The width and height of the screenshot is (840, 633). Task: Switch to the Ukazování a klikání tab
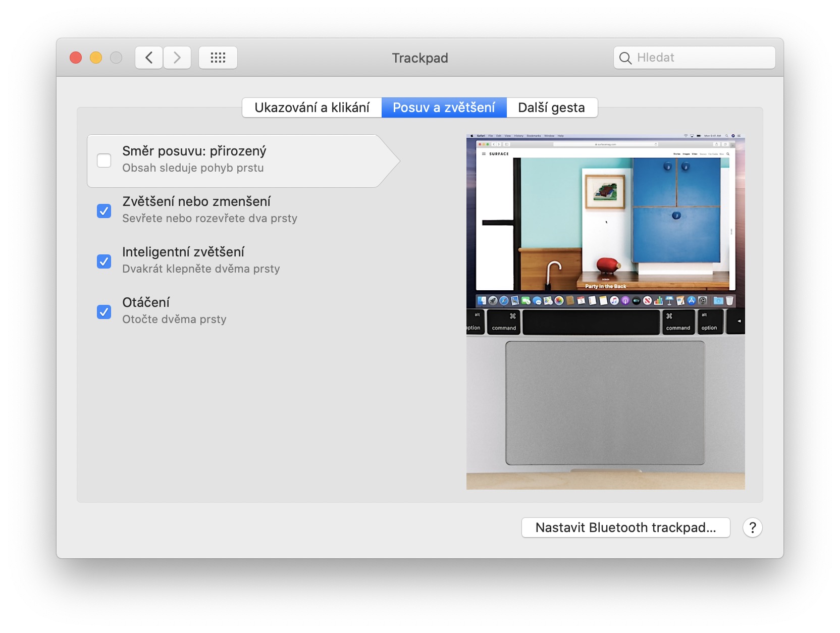tap(312, 108)
